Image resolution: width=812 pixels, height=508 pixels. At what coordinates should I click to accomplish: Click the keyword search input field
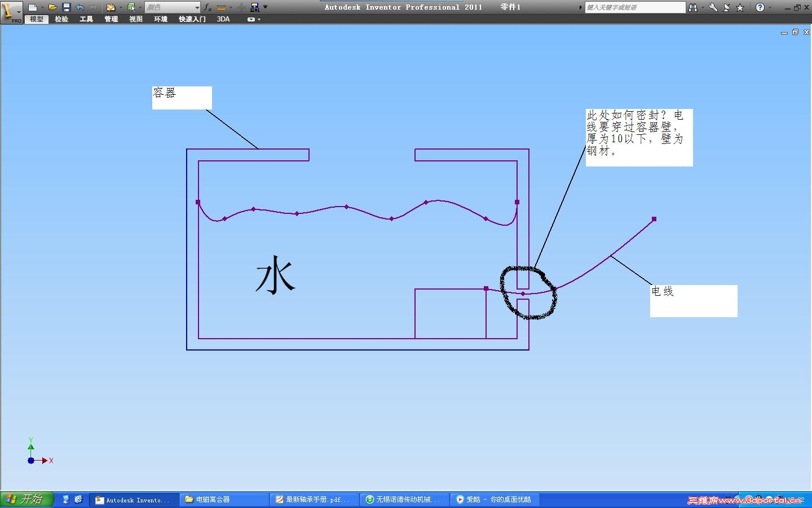(x=635, y=7)
